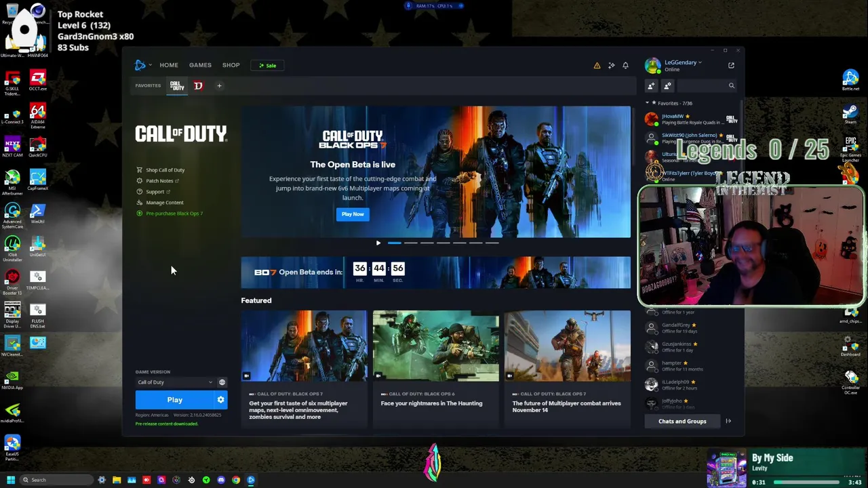This screenshot has width=868, height=488.
Task: Open Patch Notes link
Action: click(x=158, y=181)
